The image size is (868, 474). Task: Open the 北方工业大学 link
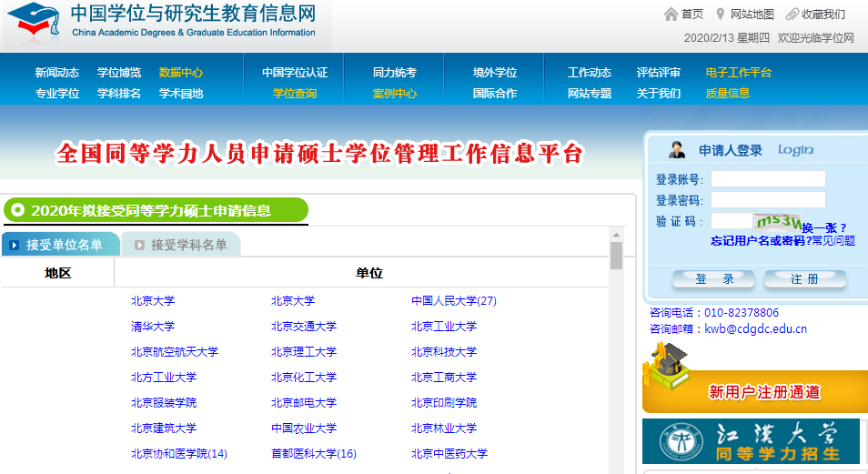[164, 377]
